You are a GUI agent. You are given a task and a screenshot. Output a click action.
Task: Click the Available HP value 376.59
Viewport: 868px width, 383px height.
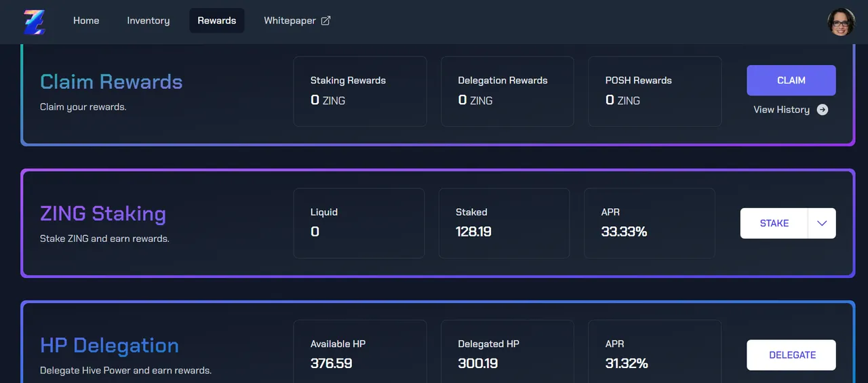[332, 363]
